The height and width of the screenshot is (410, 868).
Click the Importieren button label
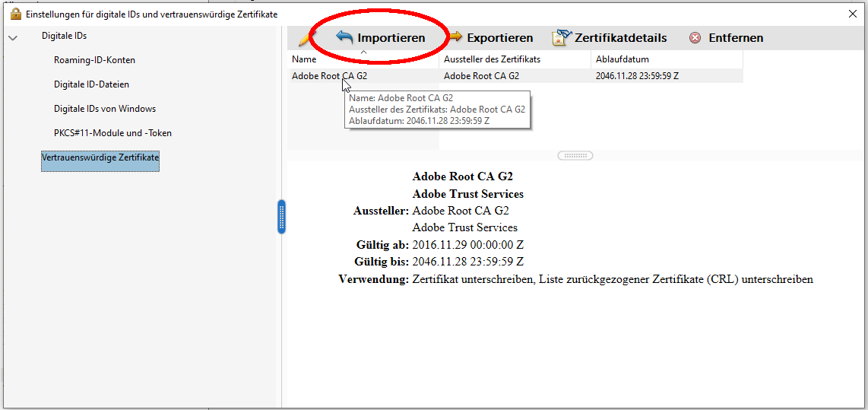[x=391, y=38]
